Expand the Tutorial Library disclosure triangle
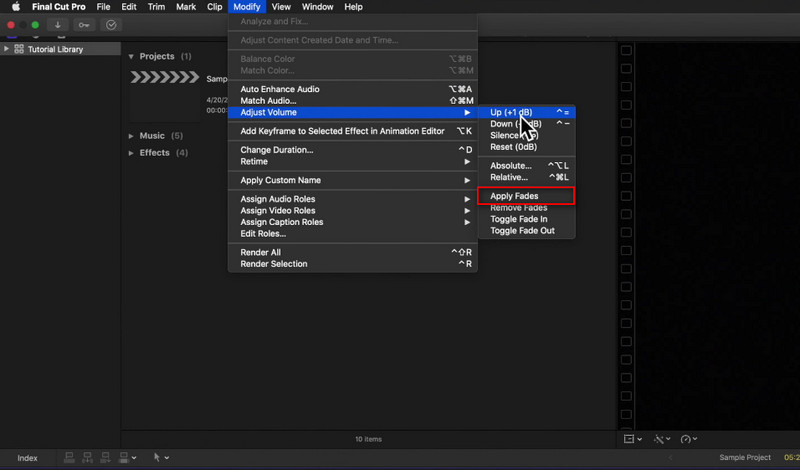The height and width of the screenshot is (470, 800). coord(6,49)
